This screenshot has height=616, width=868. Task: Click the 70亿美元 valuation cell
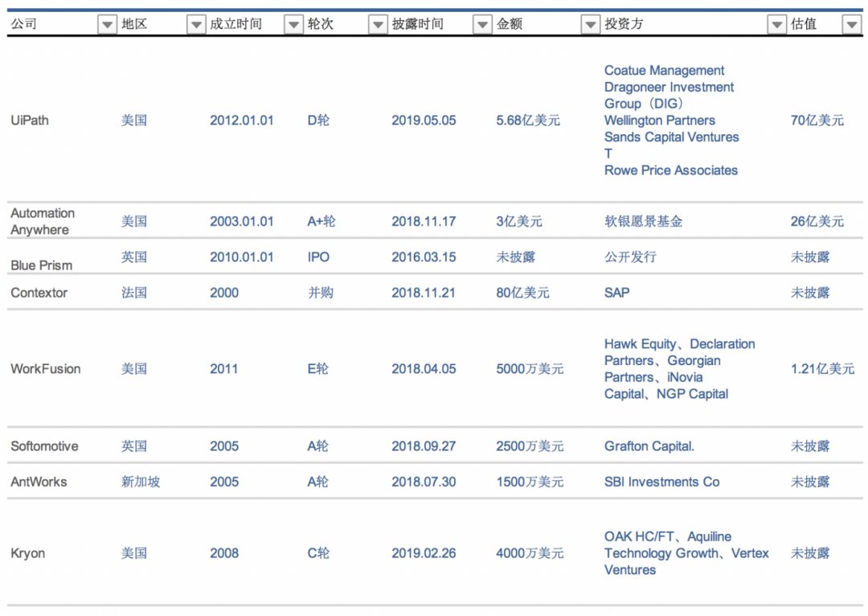817,120
